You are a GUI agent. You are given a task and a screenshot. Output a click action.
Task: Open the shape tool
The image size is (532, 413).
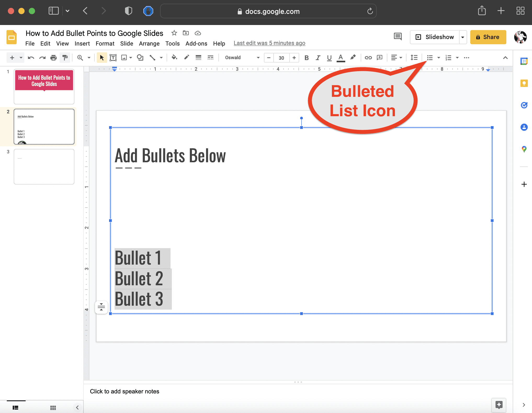140,58
